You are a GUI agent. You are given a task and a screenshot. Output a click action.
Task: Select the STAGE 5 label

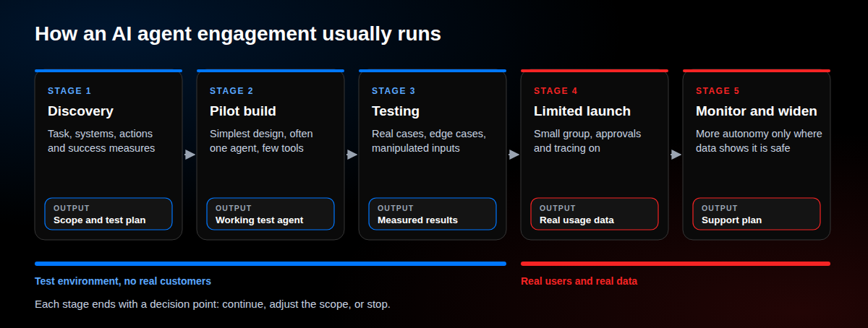718,91
